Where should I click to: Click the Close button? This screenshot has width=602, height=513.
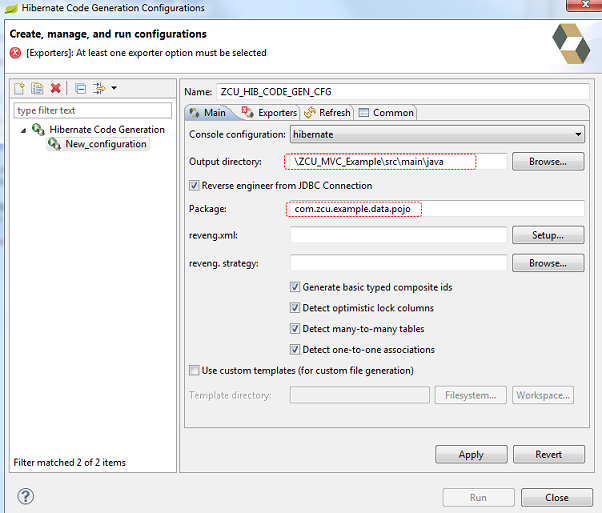point(557,498)
